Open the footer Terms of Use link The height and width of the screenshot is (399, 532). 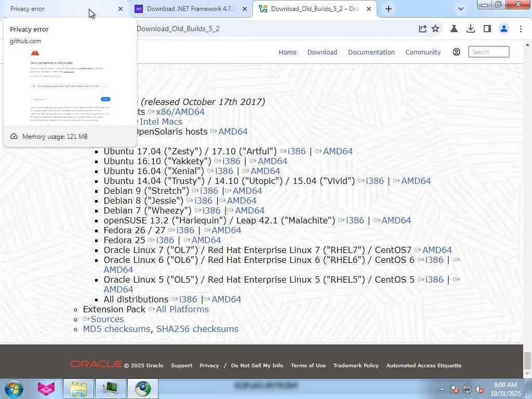[x=308, y=365]
